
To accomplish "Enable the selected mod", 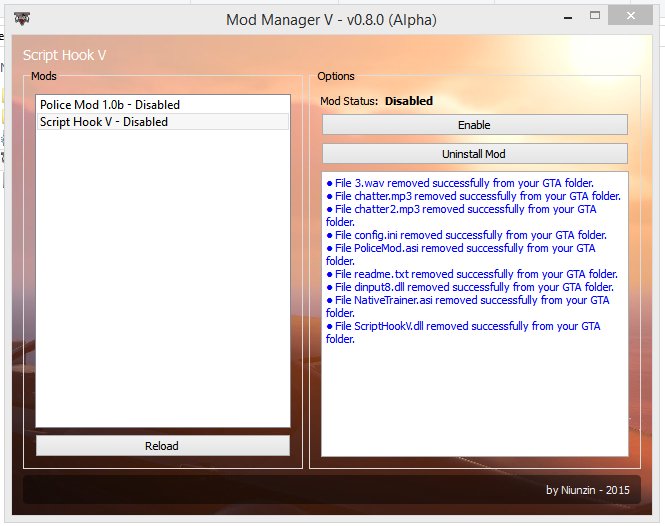I will pos(475,125).
